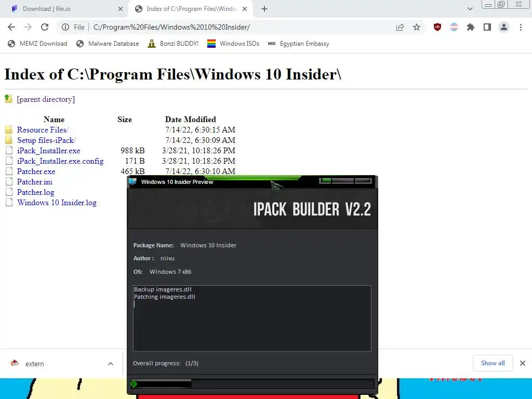Bookmark this page with the star icon

pyautogui.click(x=417, y=27)
